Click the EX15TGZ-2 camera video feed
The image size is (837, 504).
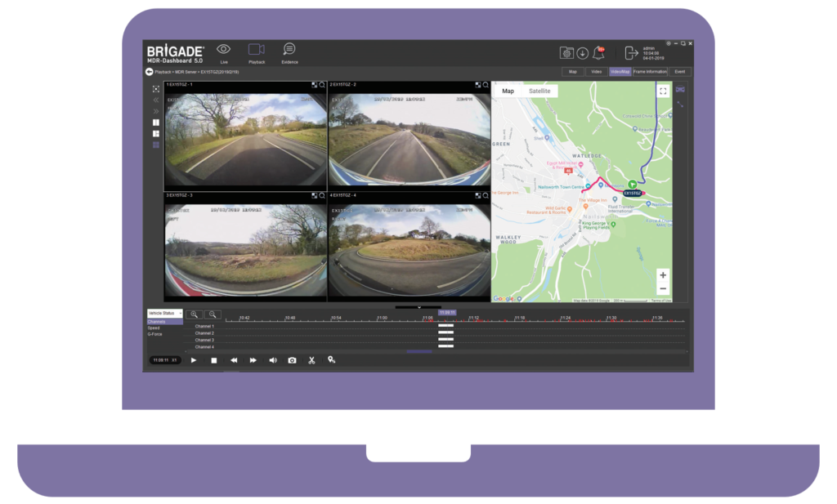coord(410,138)
